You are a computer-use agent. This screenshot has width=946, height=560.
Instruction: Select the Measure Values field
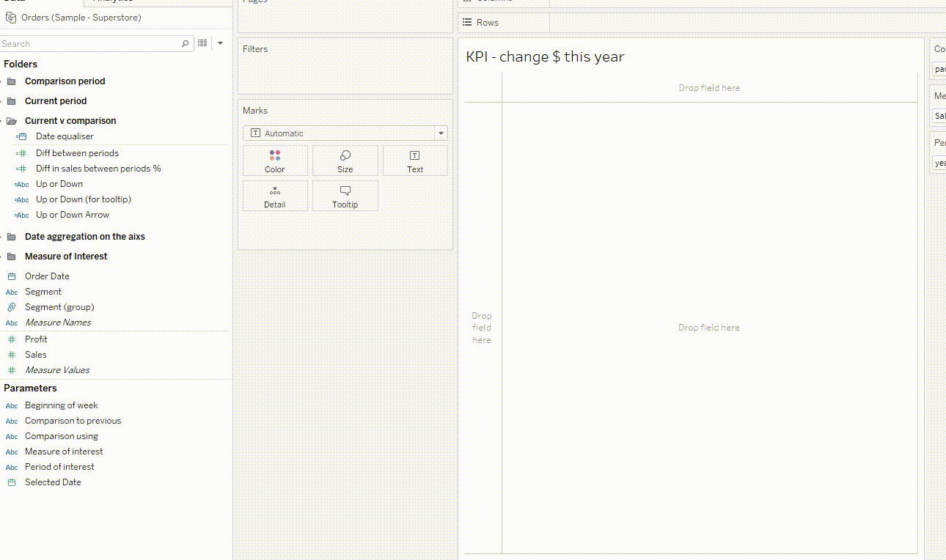57,370
